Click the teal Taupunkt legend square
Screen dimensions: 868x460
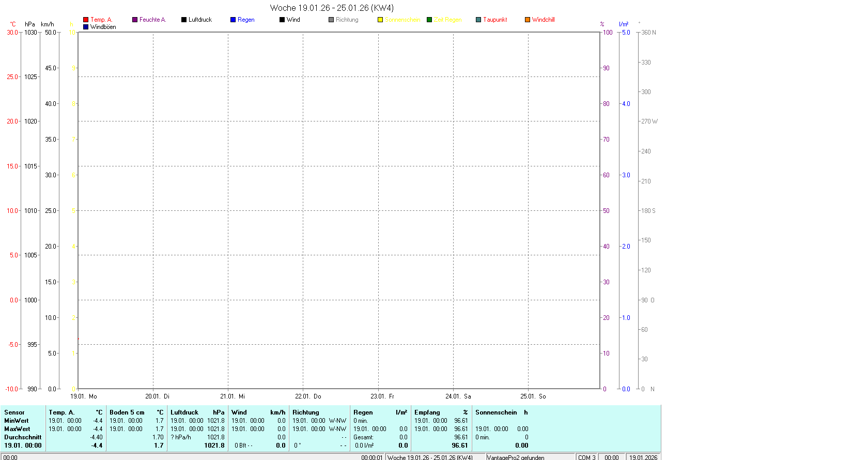(x=478, y=20)
